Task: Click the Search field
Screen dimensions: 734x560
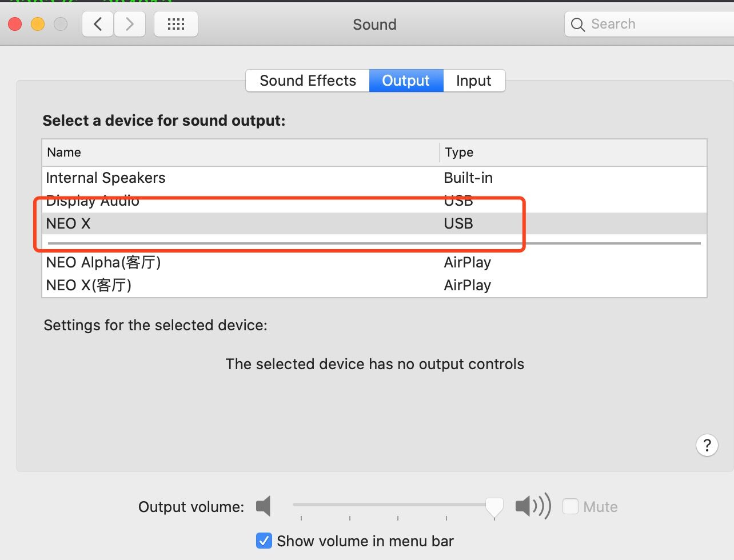Action: 649,24
